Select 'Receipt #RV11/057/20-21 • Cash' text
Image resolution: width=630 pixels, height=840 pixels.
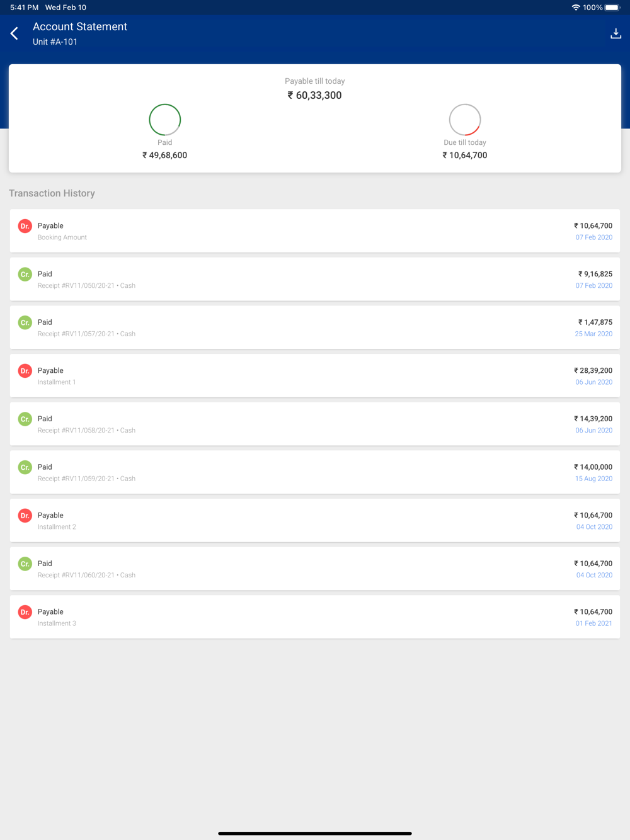(86, 334)
